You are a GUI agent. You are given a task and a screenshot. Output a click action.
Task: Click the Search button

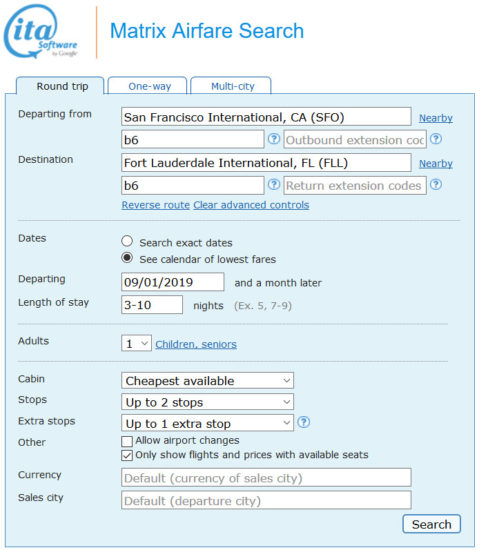432,524
